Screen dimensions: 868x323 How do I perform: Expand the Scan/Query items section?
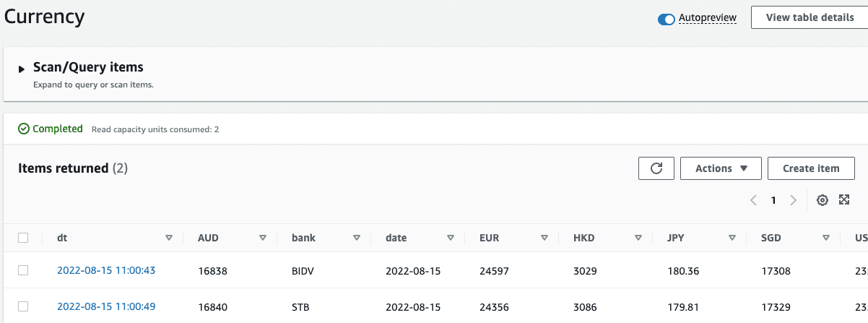pos(22,69)
